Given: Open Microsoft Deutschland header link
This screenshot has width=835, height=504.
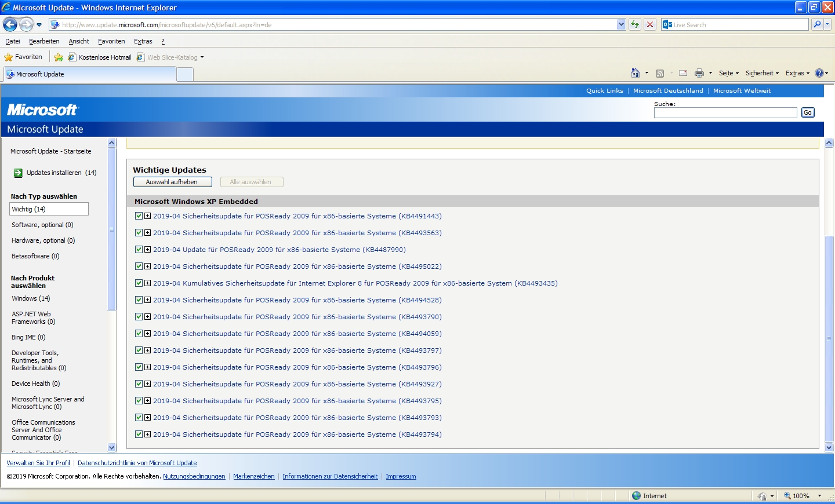Looking at the screenshot, I should (x=668, y=90).
